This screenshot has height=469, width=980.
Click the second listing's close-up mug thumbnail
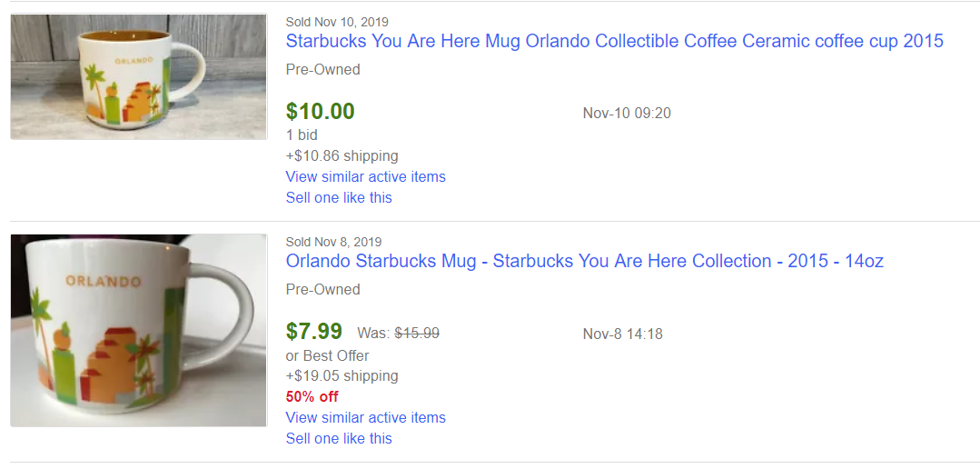pyautogui.click(x=139, y=330)
